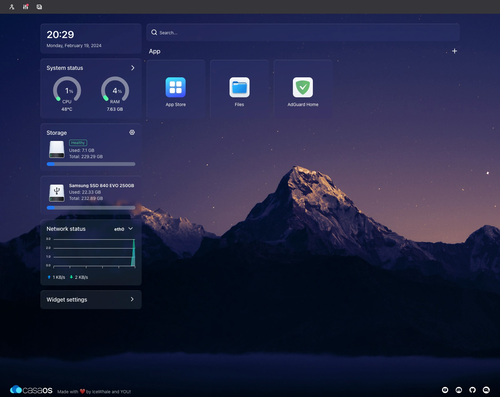Click the Samsung SSD 840 EVO drive entry

click(91, 195)
